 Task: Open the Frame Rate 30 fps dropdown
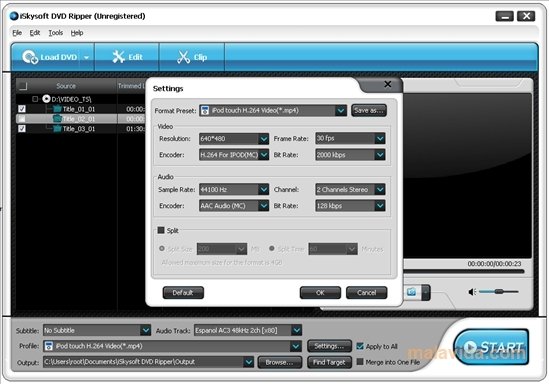point(380,139)
